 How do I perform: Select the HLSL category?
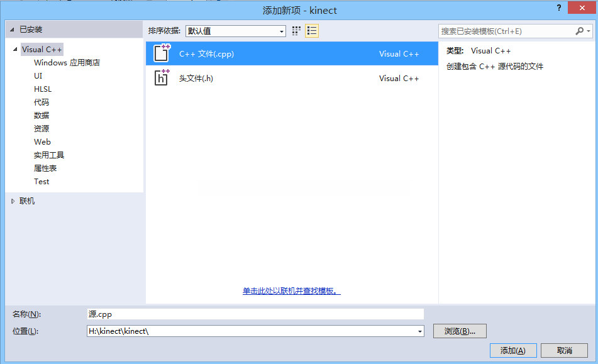click(43, 89)
